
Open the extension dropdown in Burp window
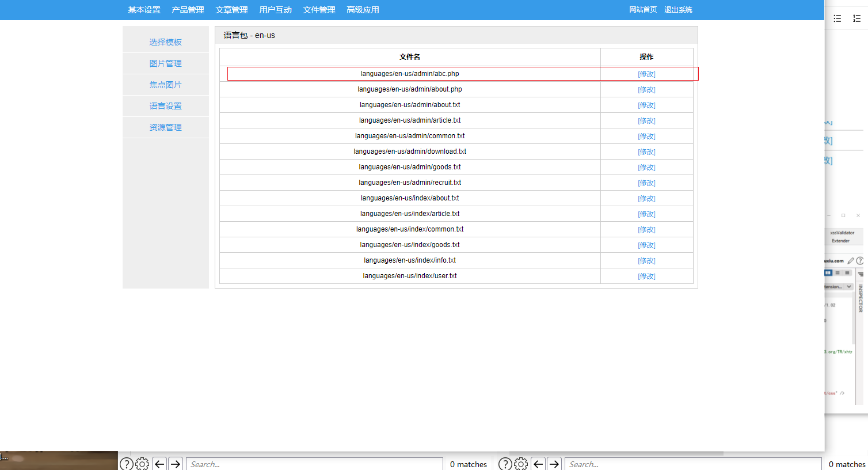point(838,286)
